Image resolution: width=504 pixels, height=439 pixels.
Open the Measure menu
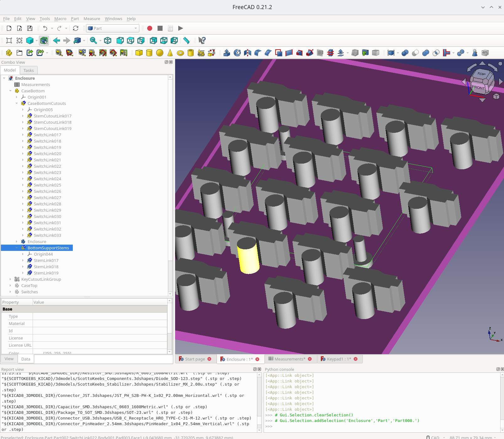tap(92, 19)
